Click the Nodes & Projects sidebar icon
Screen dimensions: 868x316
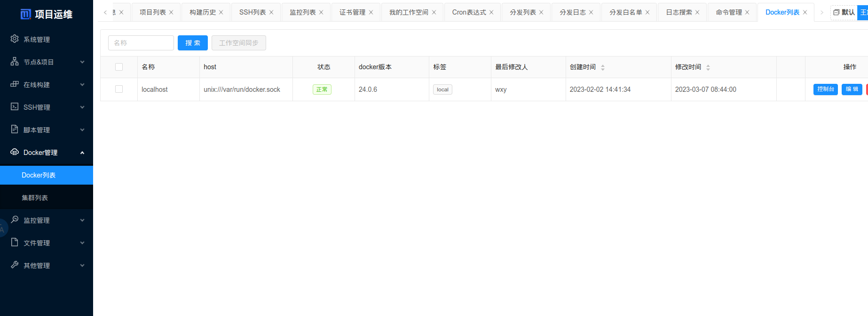click(15, 62)
